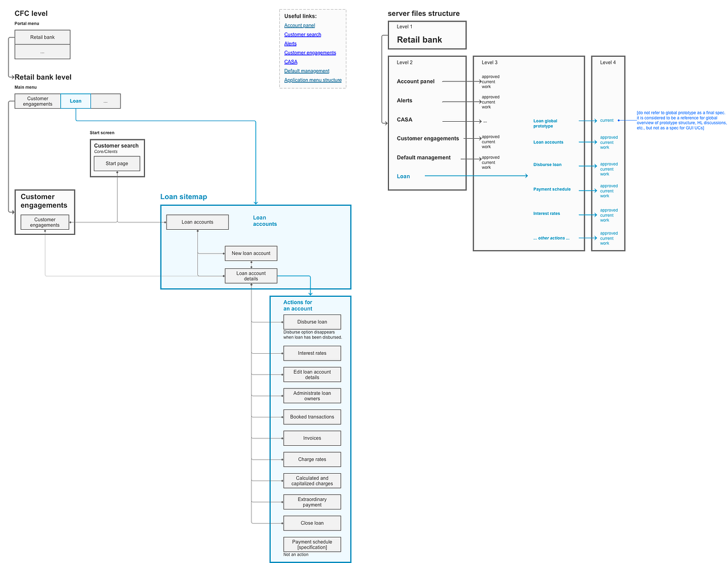Select Loan in the Level 2 server structure
Image resolution: width=728 pixels, height=563 pixels.
[403, 176]
